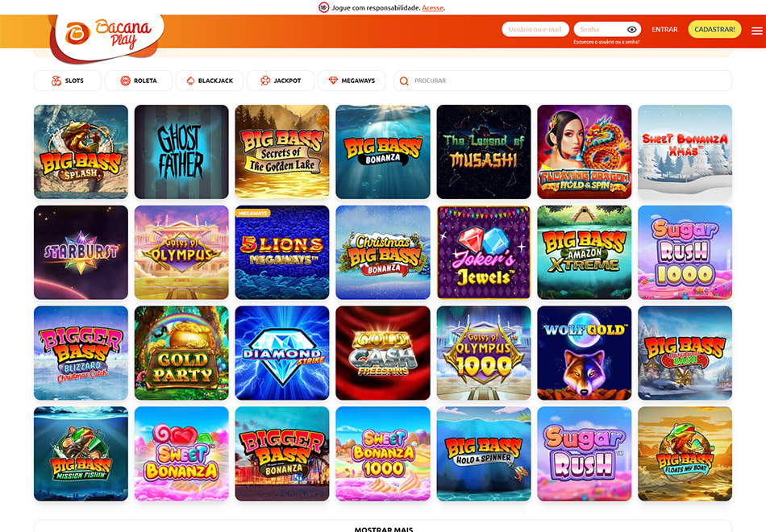Click the Procurar search field
The width and height of the screenshot is (766, 532).
tap(563, 81)
